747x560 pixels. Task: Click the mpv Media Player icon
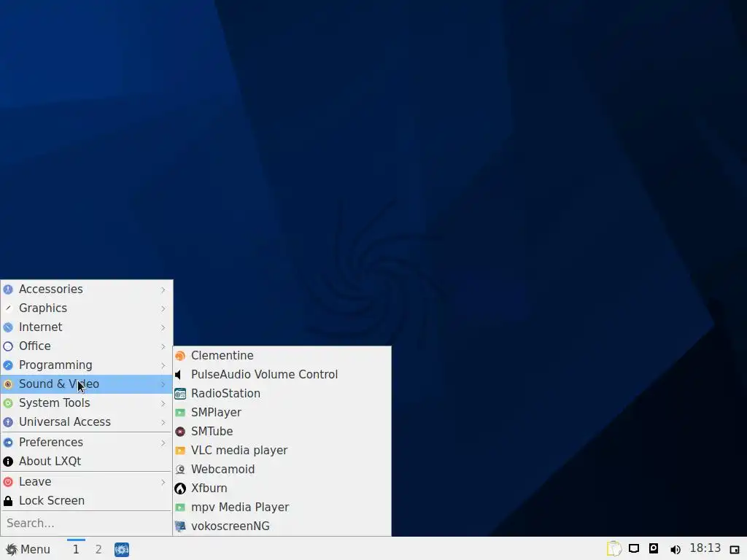pos(180,507)
